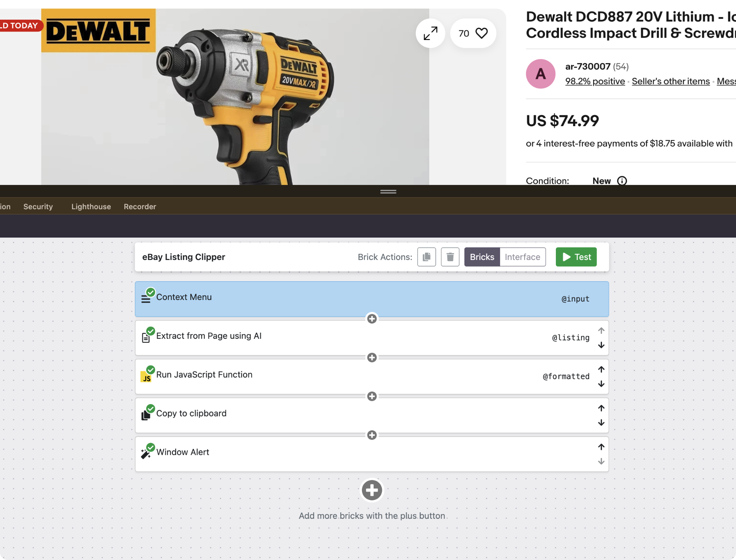Open Seller's other items link

671,81
